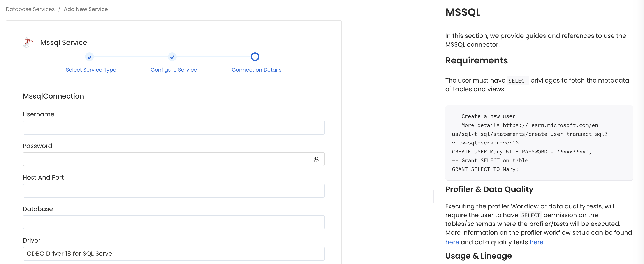The height and width of the screenshot is (264, 644).
Task: Select the Driver field showing ODBC Driver 18
Action: (174, 253)
